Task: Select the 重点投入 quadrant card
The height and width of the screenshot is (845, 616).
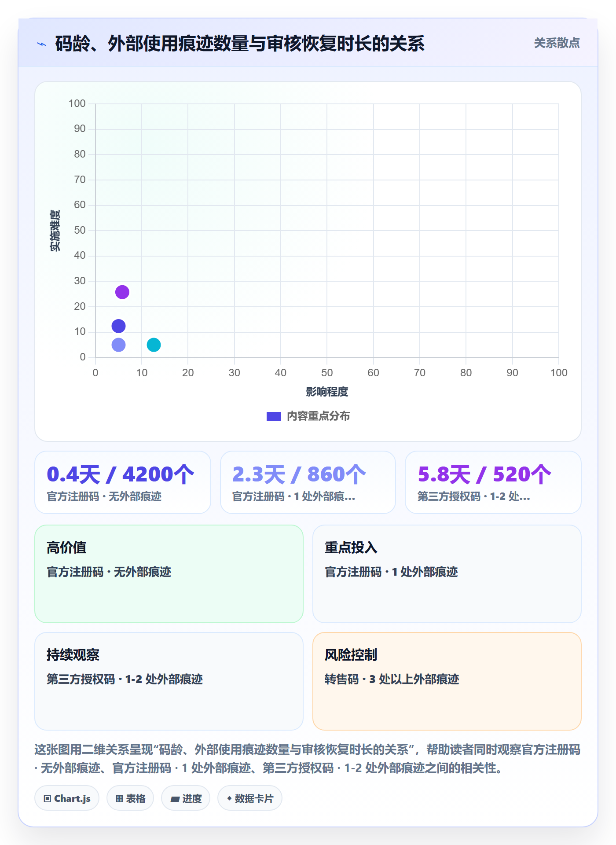Action: click(x=447, y=574)
